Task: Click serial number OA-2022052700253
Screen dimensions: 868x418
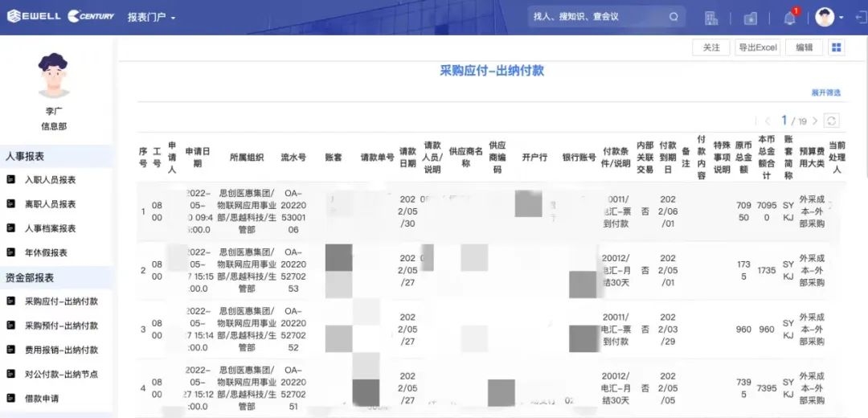Action: [x=293, y=270]
